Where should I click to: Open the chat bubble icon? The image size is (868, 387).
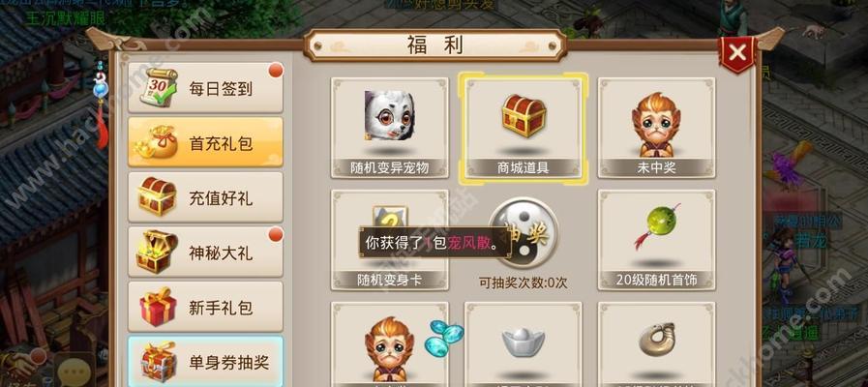point(74,370)
